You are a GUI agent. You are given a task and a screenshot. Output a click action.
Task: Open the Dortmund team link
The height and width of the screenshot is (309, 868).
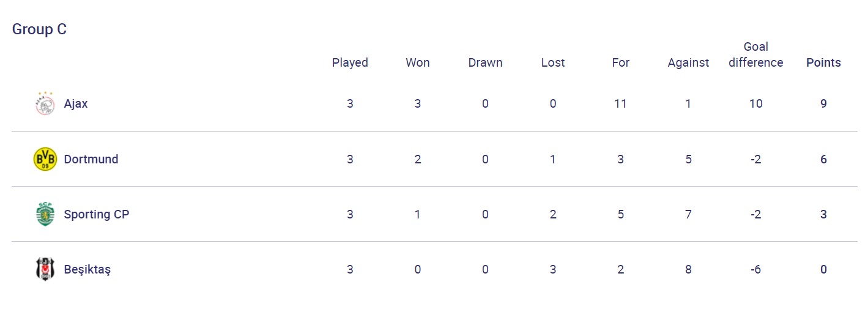tap(91, 159)
